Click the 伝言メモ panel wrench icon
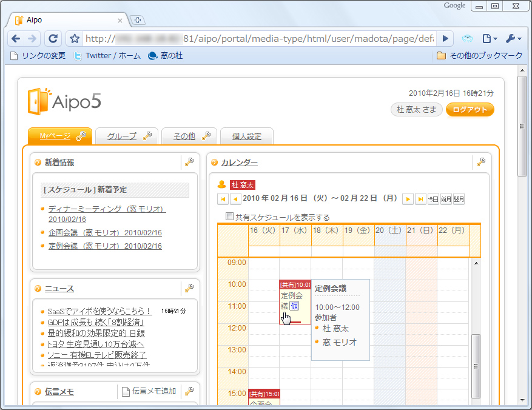Viewport: 532px width, 410px height. (190, 391)
